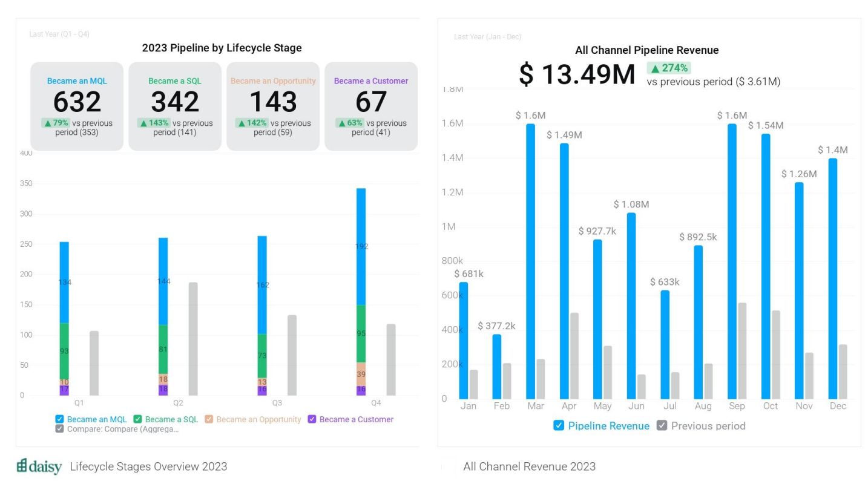868x487 pixels.
Task: Open the Became a Customer 67 card
Action: coord(371,106)
